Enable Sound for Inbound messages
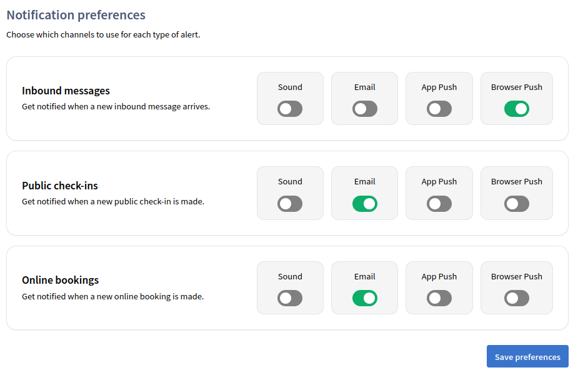The width and height of the screenshot is (588, 390). click(290, 109)
